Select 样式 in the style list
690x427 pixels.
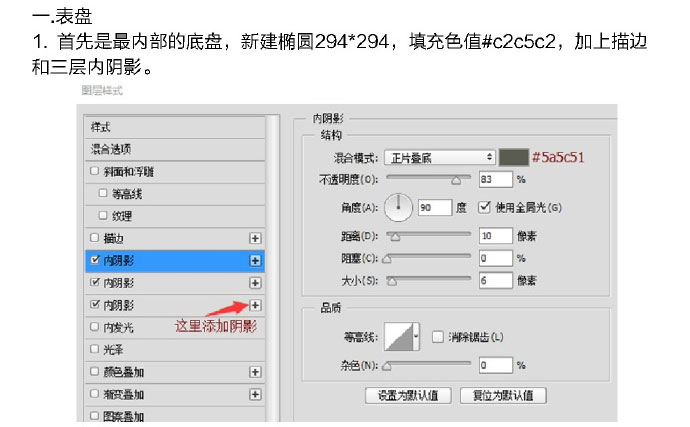101,127
